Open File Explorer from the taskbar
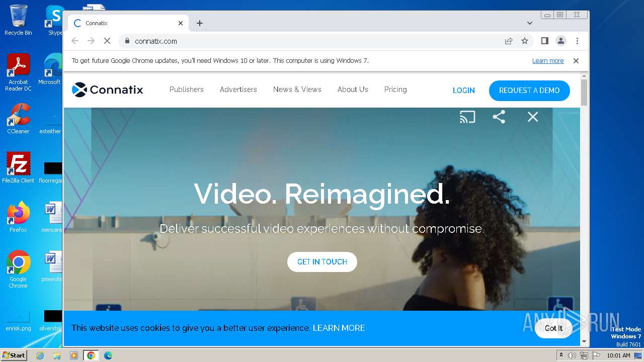 (57, 355)
